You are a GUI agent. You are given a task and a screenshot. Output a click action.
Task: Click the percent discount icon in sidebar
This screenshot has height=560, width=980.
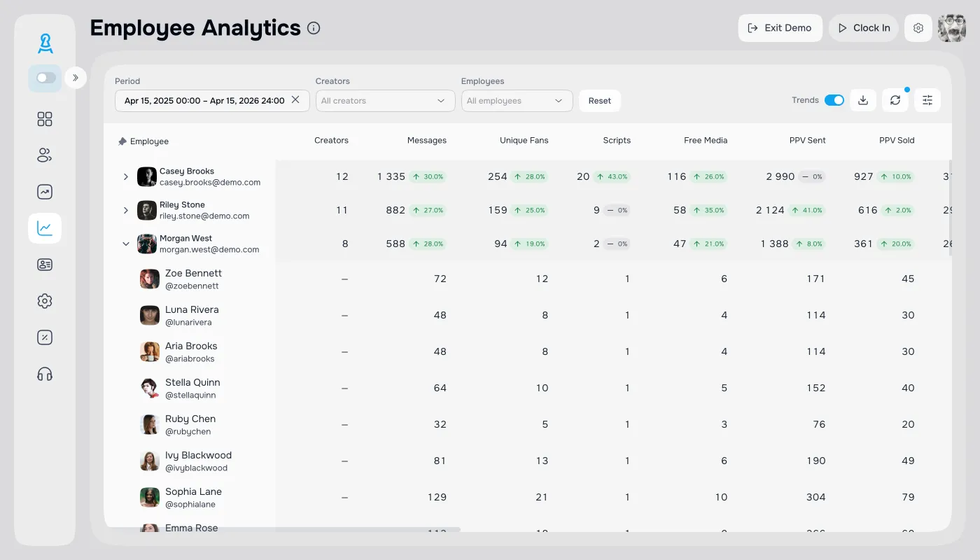[45, 337]
